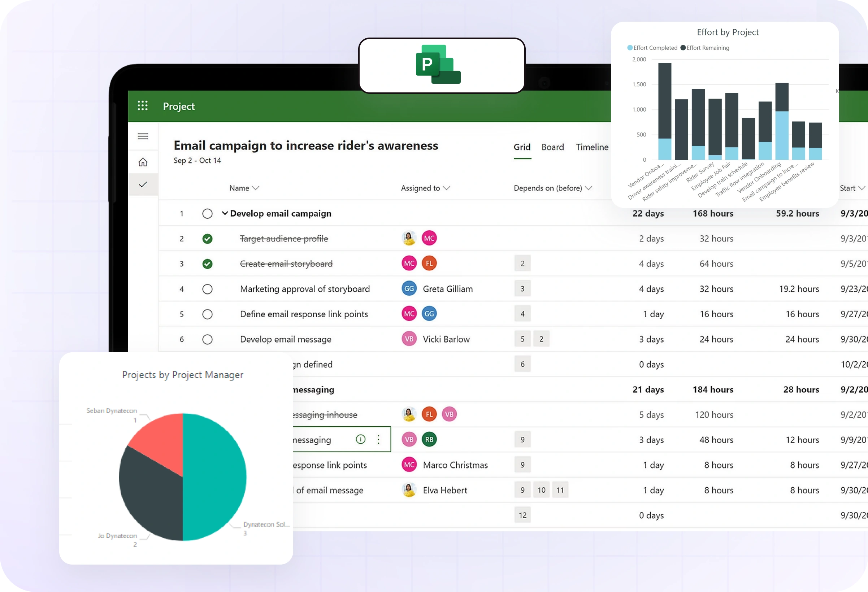The image size is (868, 592).
Task: Mark Develop email message task complete
Action: (207, 339)
